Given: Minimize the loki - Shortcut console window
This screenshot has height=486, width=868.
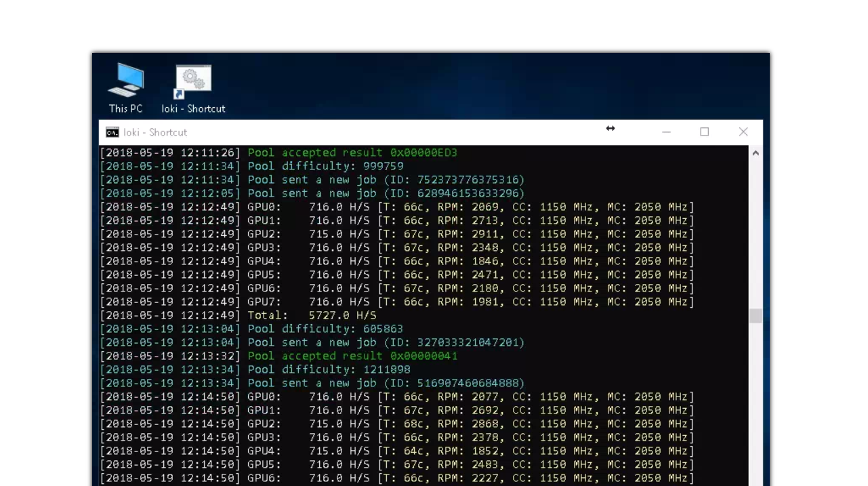Looking at the screenshot, I should tap(666, 132).
